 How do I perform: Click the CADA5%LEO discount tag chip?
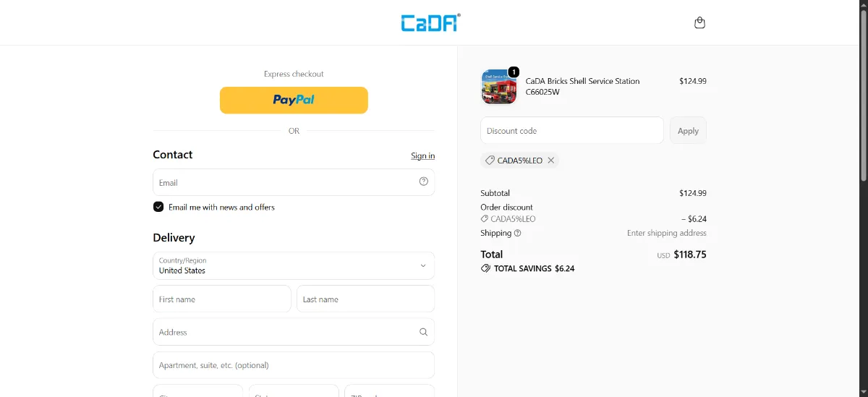click(519, 161)
